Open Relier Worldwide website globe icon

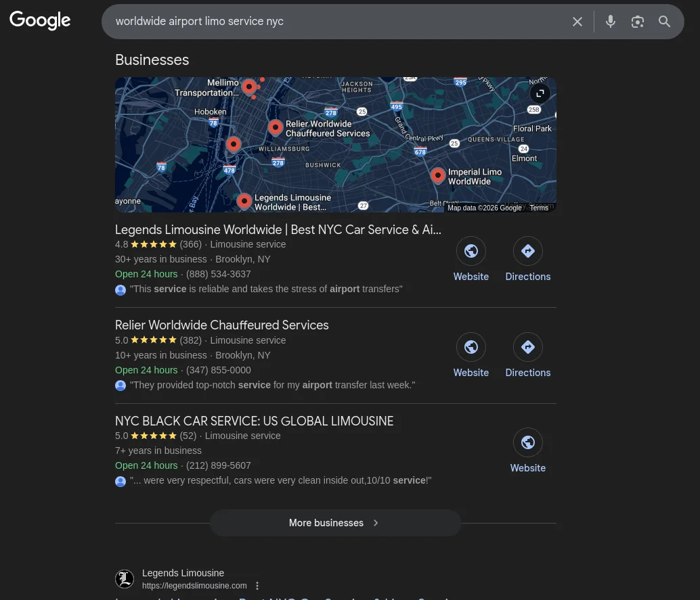[x=471, y=347]
